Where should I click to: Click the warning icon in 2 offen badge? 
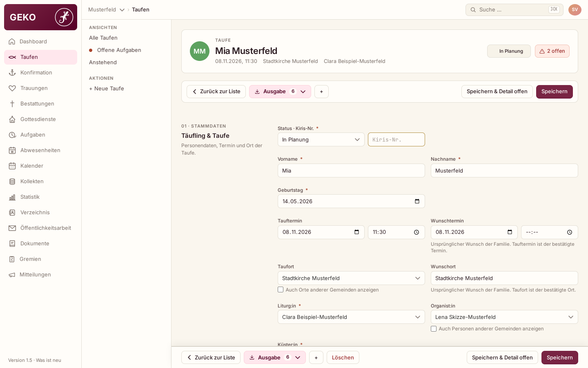pyautogui.click(x=542, y=51)
